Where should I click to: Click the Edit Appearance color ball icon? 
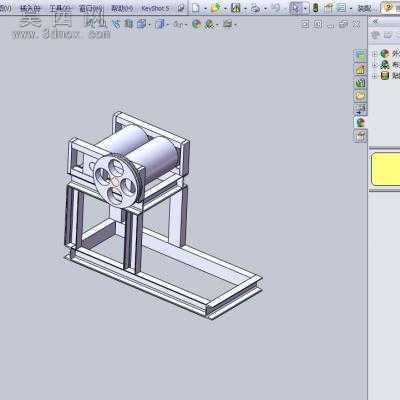pyautogui.click(x=197, y=24)
